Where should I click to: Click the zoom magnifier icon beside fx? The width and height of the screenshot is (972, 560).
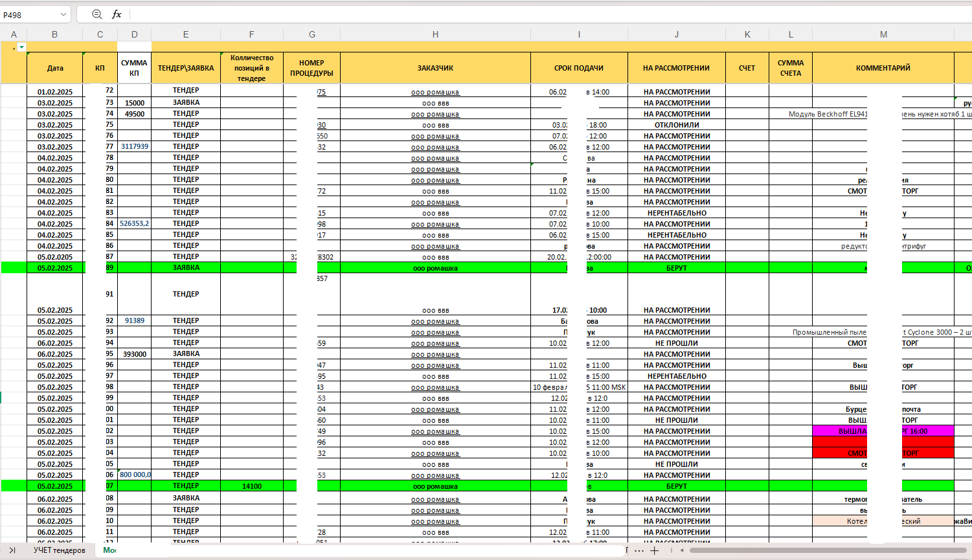click(x=97, y=14)
